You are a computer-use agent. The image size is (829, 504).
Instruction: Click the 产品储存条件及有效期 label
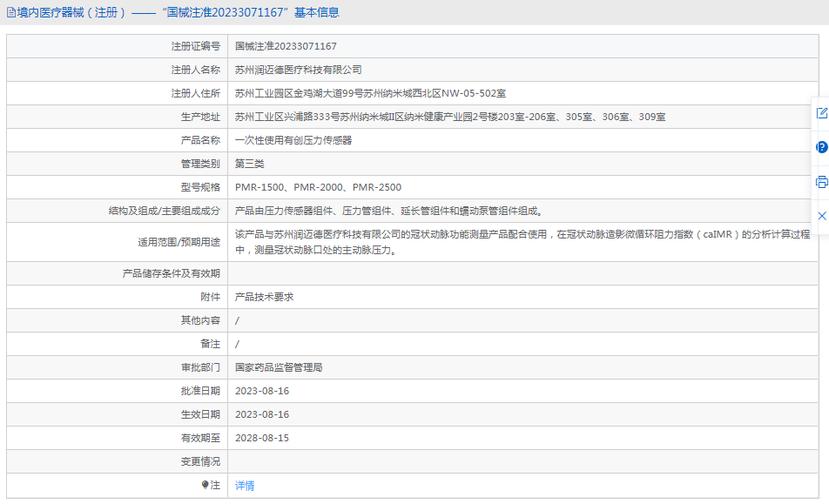(172, 273)
